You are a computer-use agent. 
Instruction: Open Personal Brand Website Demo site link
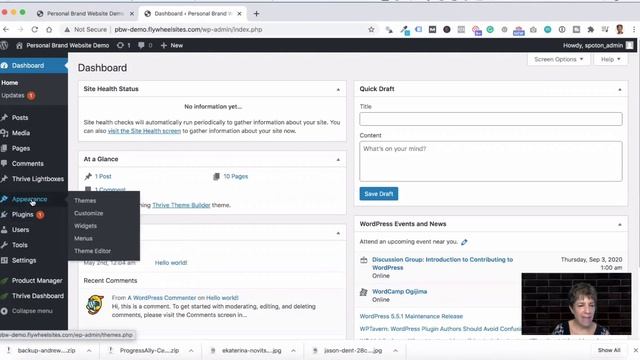[62, 45]
